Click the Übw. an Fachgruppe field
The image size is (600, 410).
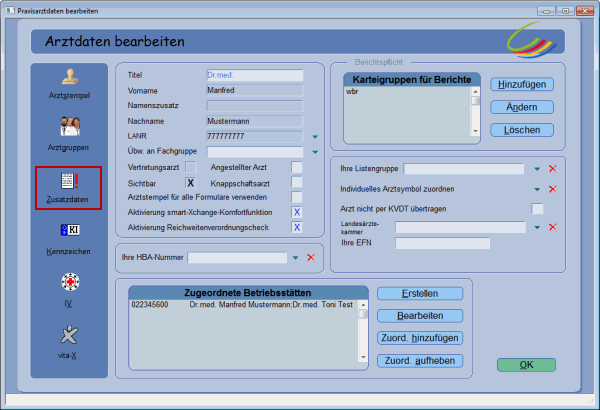(255, 152)
